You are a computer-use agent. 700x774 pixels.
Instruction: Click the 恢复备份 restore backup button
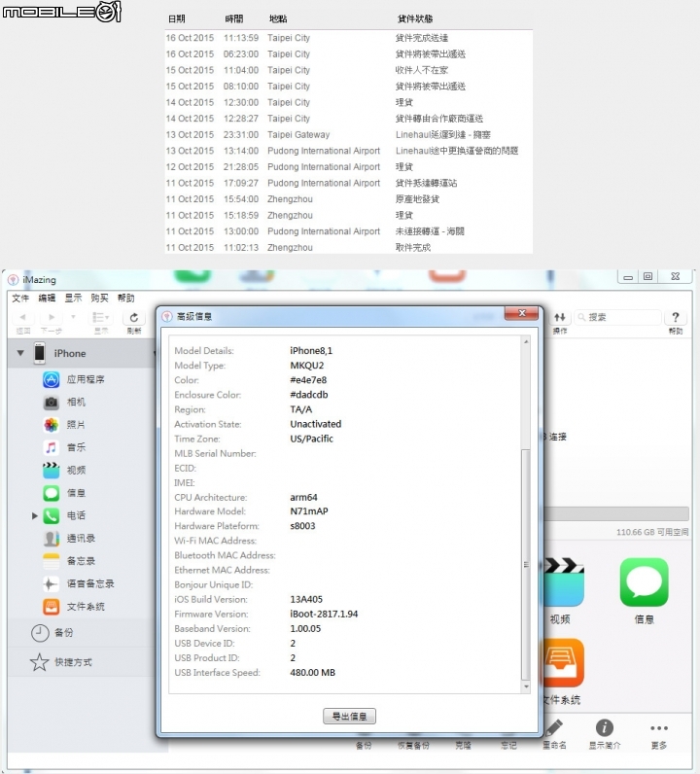click(x=414, y=746)
